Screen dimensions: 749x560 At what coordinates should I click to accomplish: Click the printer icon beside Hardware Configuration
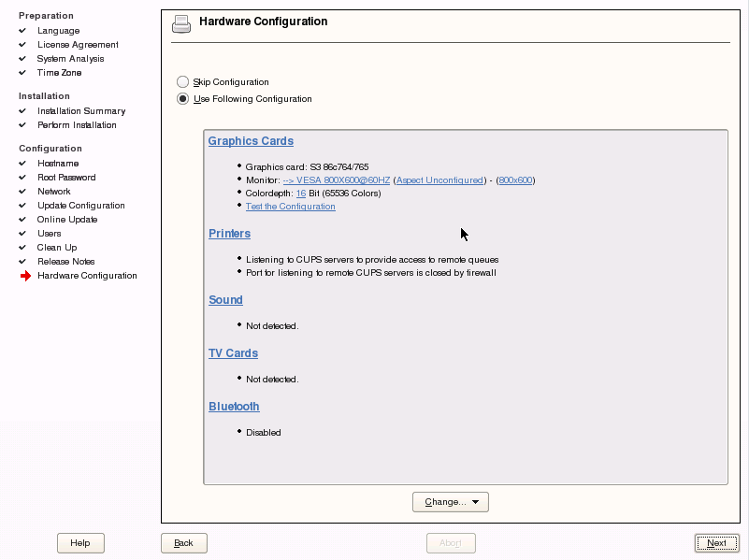point(181,24)
